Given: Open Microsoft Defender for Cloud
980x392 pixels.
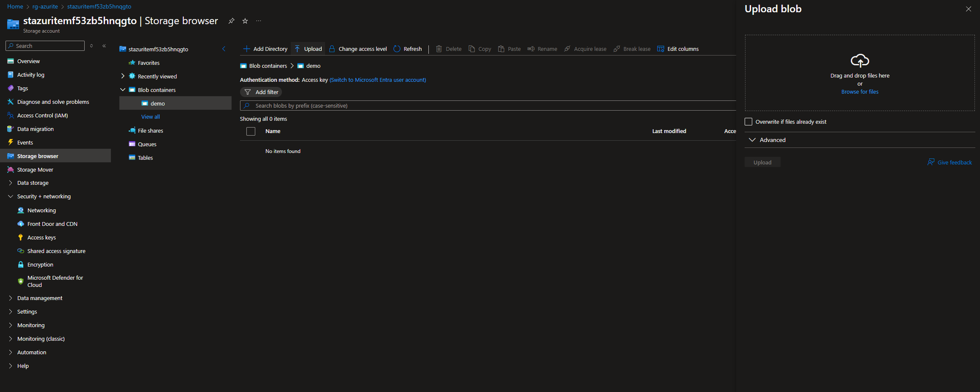Looking at the screenshot, I should tap(55, 281).
